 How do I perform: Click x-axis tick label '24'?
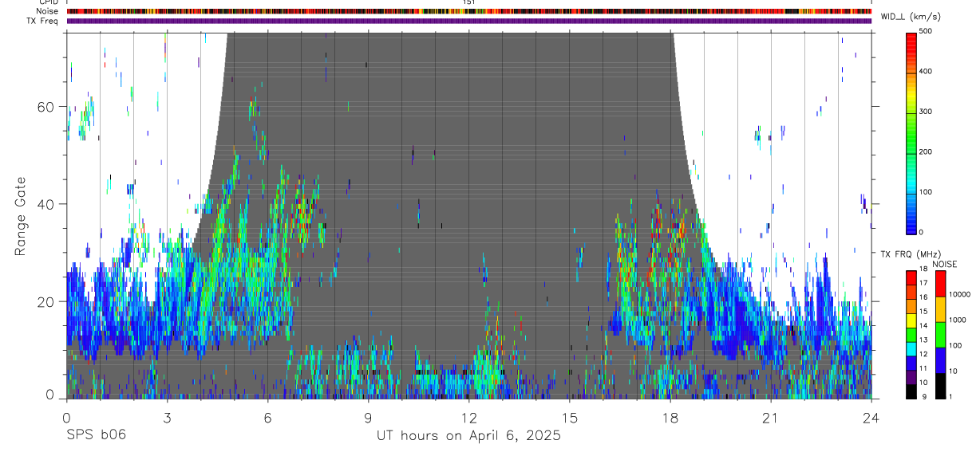click(871, 417)
